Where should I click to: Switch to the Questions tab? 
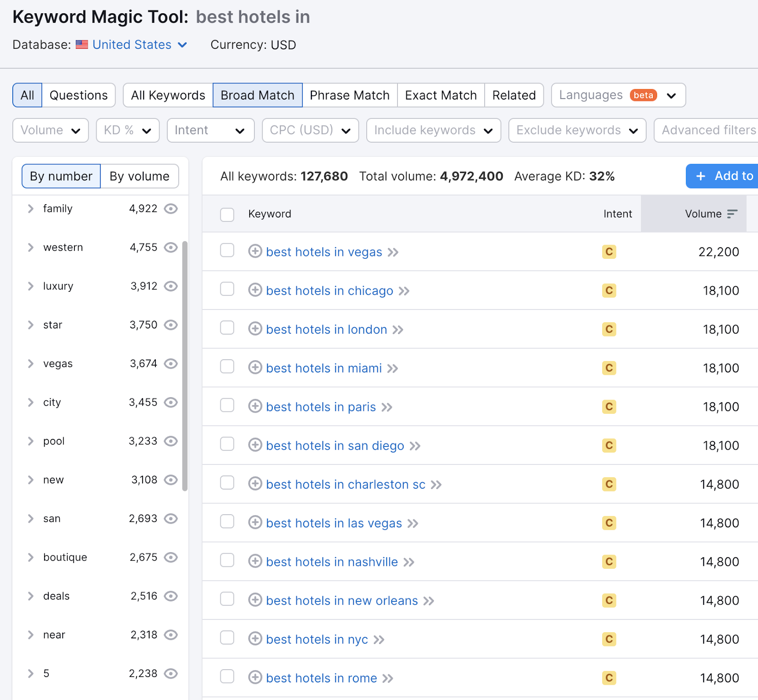pyautogui.click(x=78, y=95)
